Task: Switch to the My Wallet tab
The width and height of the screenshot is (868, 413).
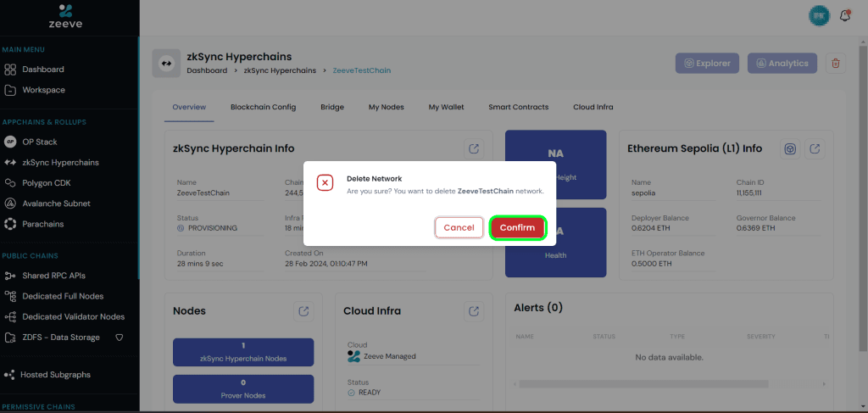Action: pos(446,108)
